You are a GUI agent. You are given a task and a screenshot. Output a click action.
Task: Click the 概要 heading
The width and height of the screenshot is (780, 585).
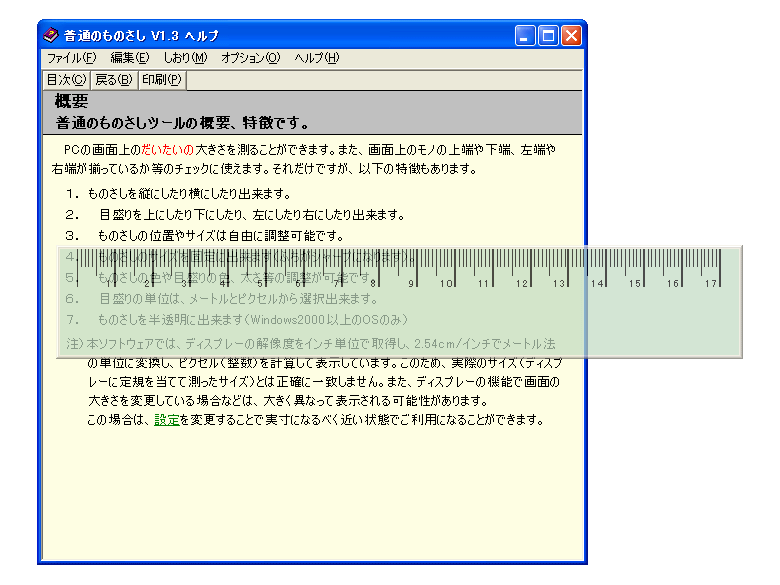(x=71, y=101)
